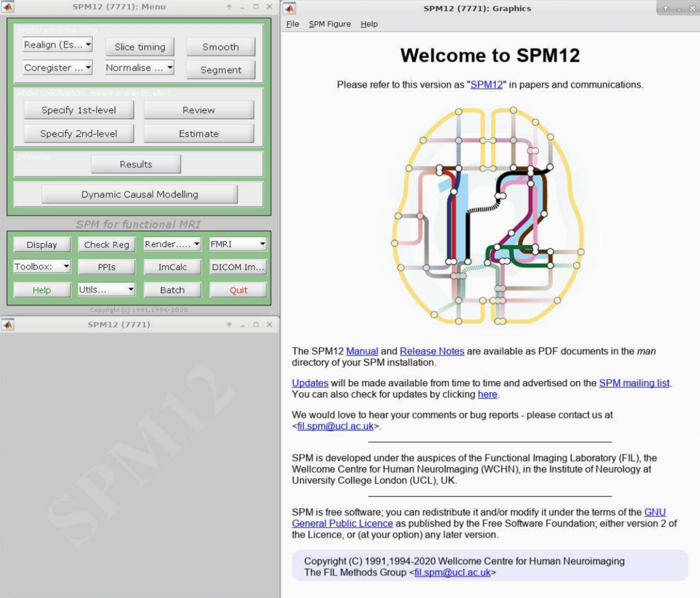
Task: Select modality from FMRI dropdown
Action: click(x=238, y=244)
